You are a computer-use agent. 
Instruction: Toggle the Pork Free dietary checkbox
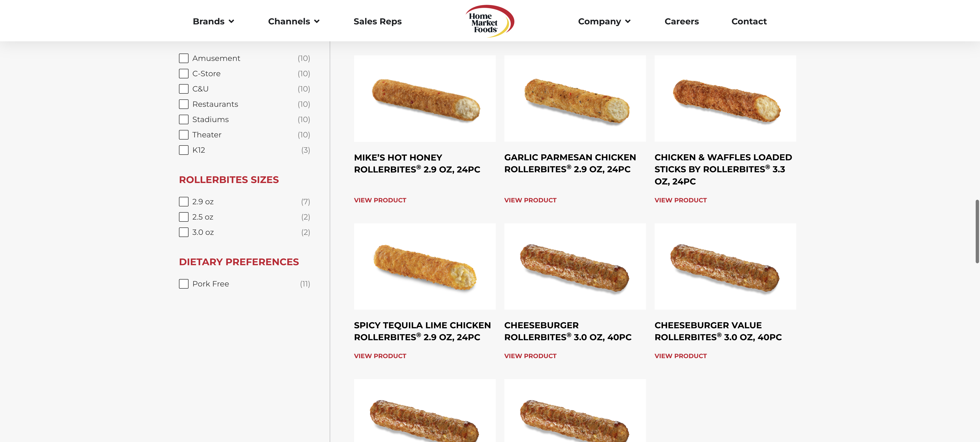(x=184, y=284)
